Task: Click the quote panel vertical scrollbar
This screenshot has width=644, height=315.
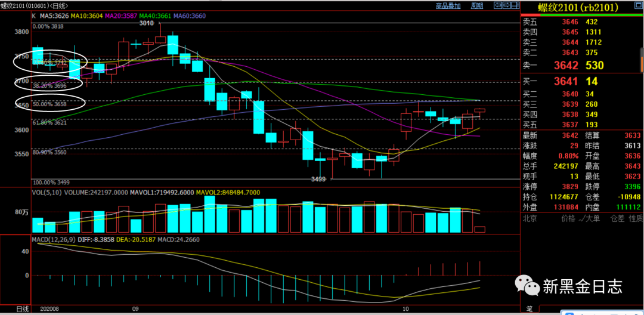Action: [x=641, y=60]
